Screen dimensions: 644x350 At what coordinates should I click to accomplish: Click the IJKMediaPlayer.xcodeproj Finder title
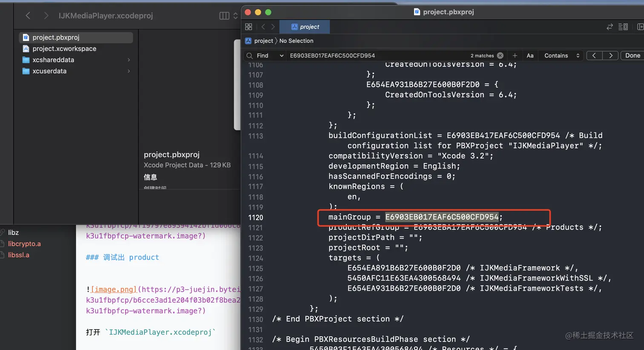[106, 16]
